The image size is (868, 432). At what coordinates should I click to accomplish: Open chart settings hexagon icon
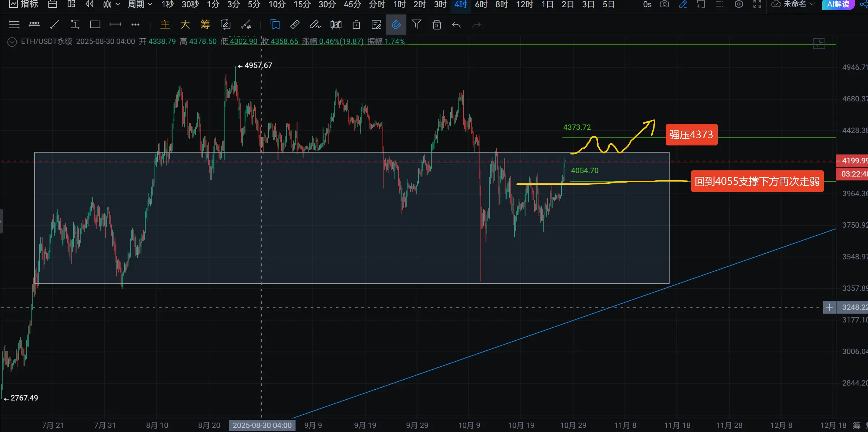pos(739,4)
